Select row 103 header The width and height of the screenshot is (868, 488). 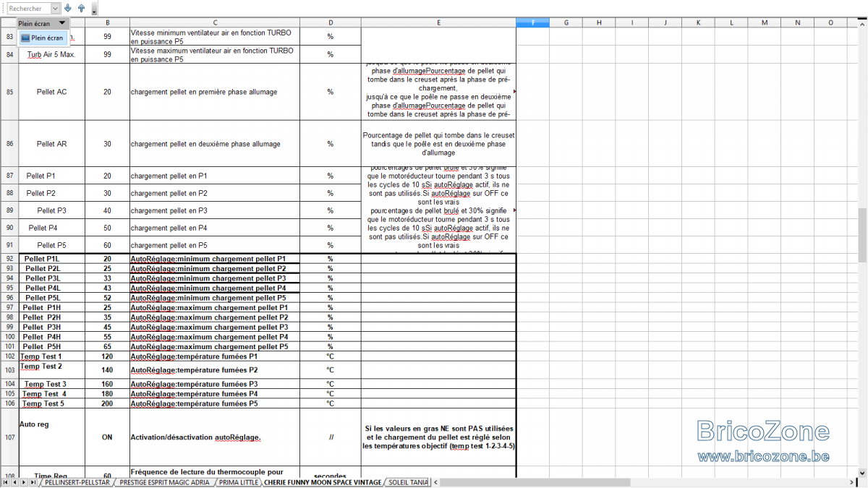pyautogui.click(x=9, y=370)
